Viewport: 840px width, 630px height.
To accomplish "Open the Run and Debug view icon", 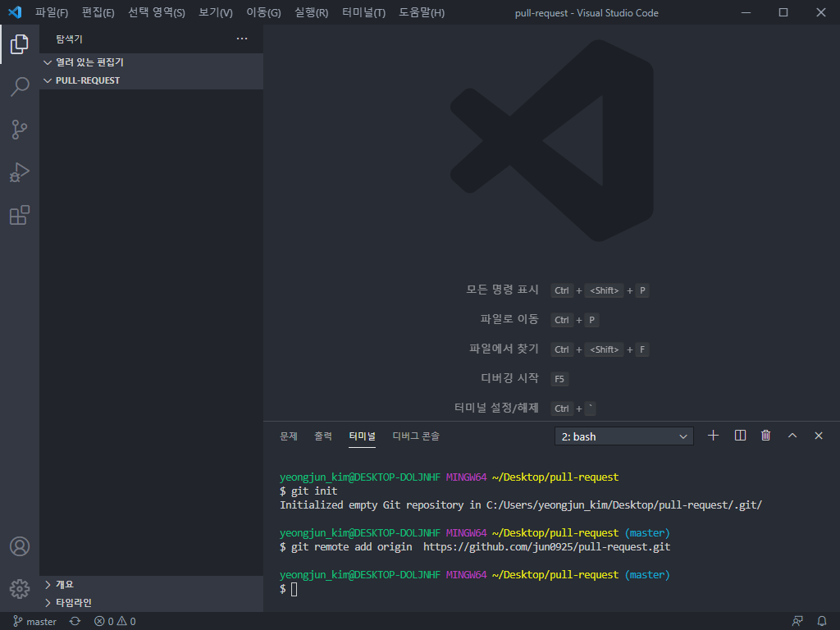I will 20,172.
